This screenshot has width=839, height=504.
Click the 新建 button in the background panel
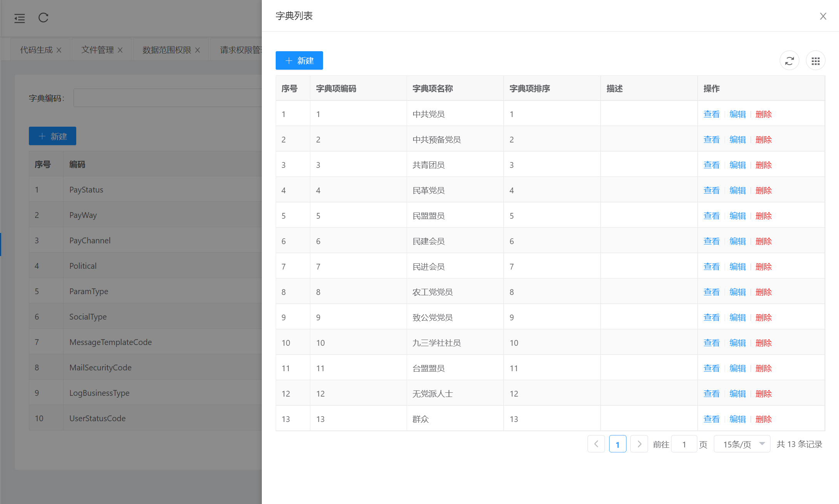(52, 136)
